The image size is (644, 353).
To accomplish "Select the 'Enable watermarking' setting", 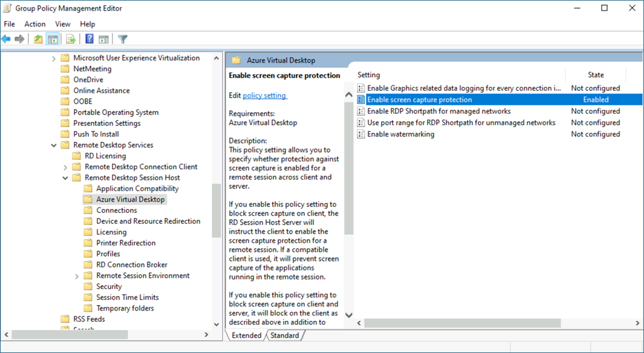I will point(401,134).
